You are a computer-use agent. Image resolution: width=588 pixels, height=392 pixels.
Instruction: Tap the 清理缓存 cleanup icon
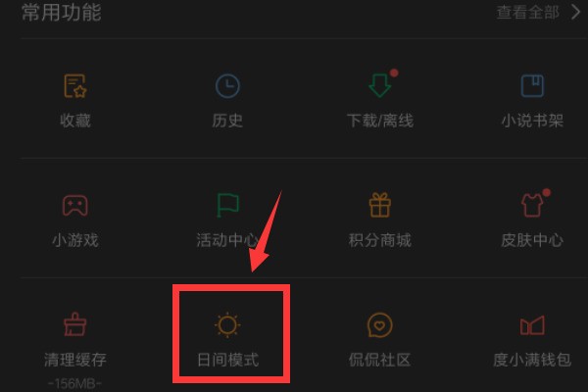click(x=75, y=324)
